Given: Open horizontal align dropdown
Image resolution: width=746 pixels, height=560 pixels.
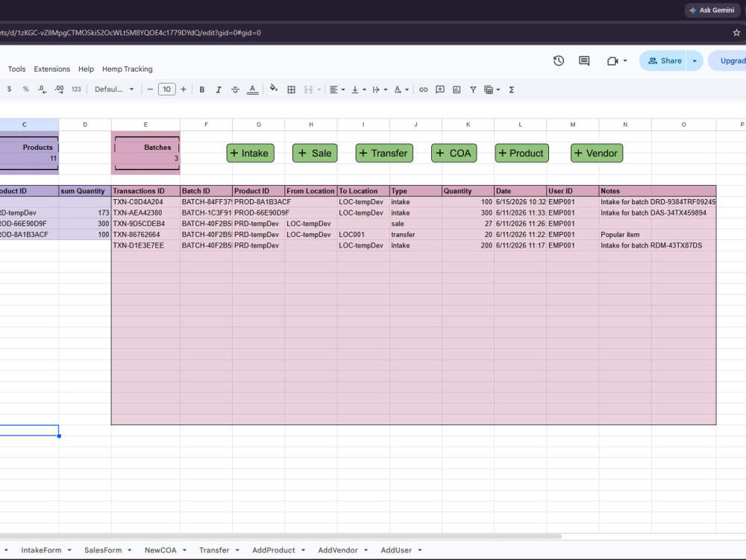Looking at the screenshot, I should (x=337, y=89).
